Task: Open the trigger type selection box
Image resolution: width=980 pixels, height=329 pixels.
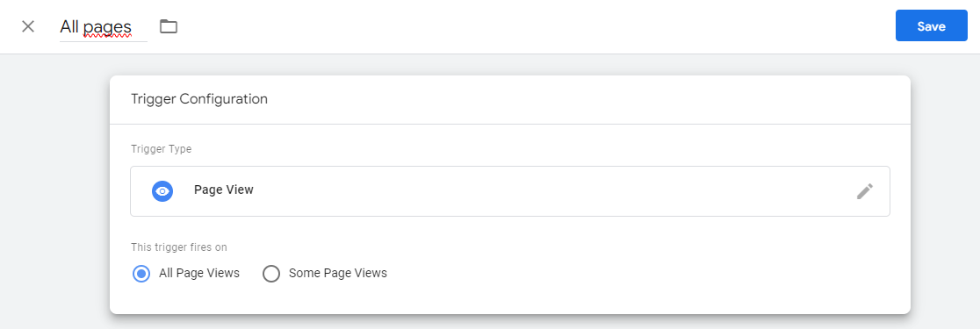Action: 510,191
